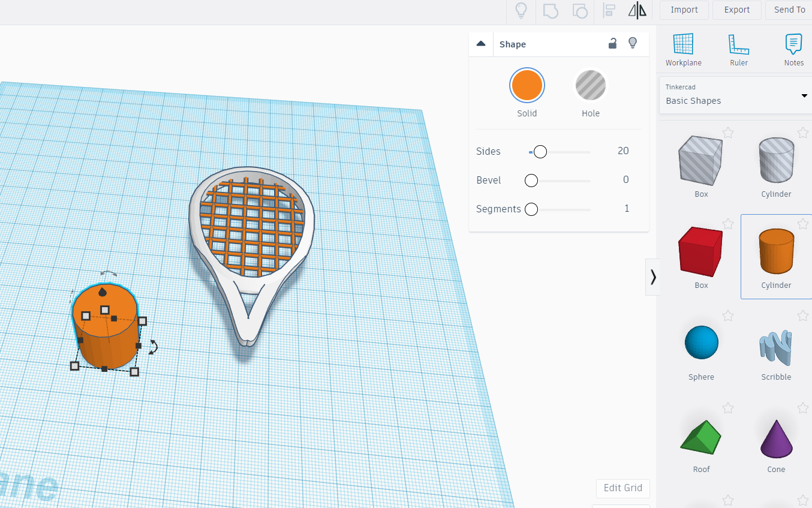Screen dimensions: 812x508
Task: Expand the collapsed side panel chevron
Action: (x=652, y=277)
